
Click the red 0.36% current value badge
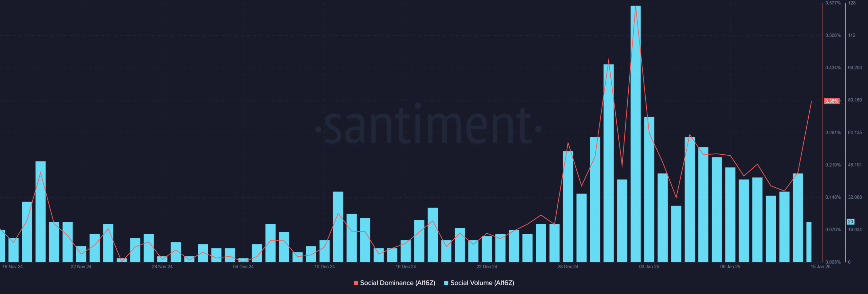832,101
